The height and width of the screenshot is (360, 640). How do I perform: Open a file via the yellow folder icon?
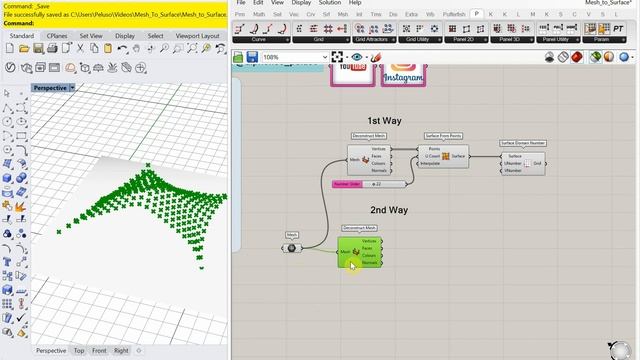24,49
